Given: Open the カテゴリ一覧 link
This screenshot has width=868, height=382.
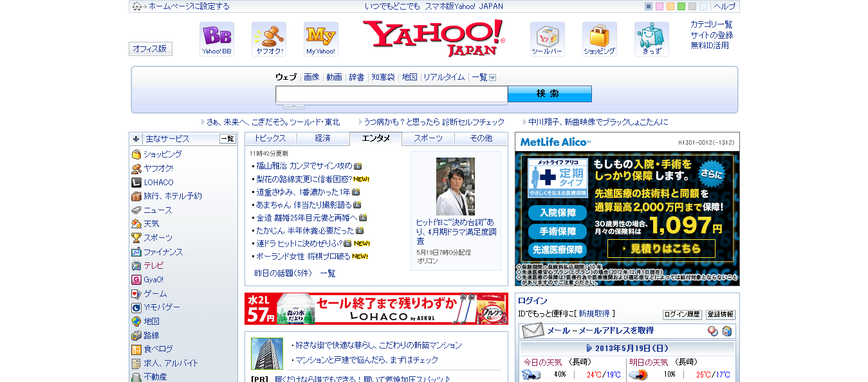Looking at the screenshot, I should [x=712, y=24].
